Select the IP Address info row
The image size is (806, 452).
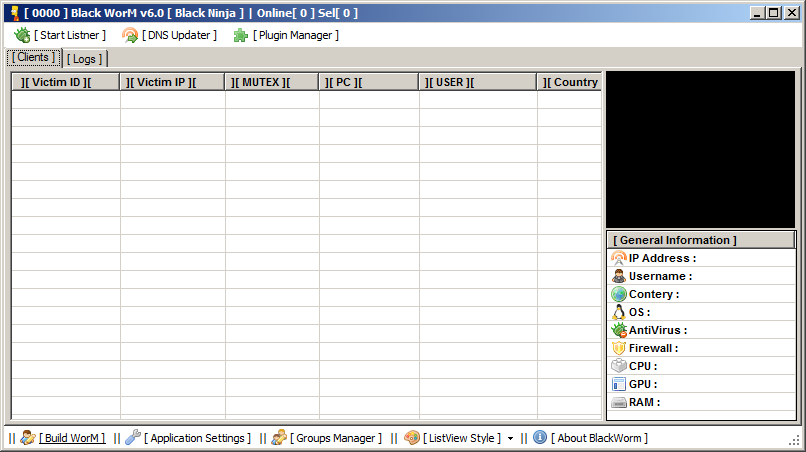tap(662, 258)
